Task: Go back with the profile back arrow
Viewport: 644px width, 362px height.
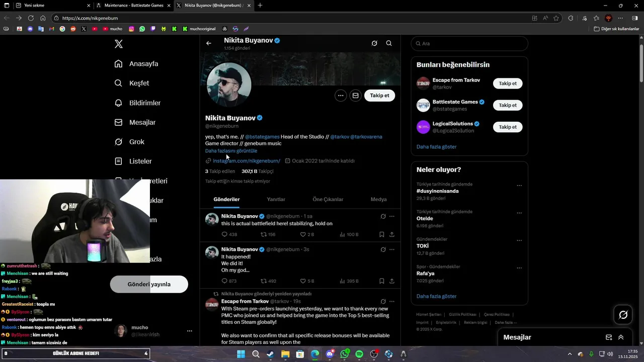Action: coord(209,43)
